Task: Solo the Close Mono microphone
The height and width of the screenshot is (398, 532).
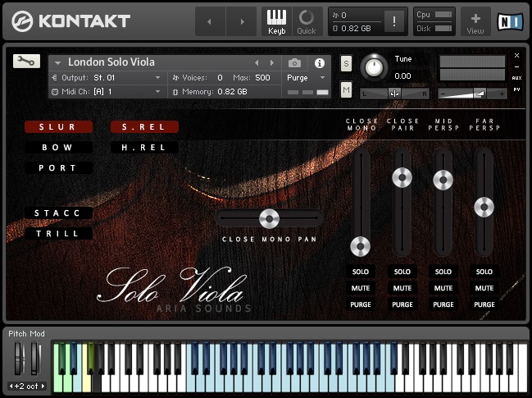Action: (x=361, y=272)
